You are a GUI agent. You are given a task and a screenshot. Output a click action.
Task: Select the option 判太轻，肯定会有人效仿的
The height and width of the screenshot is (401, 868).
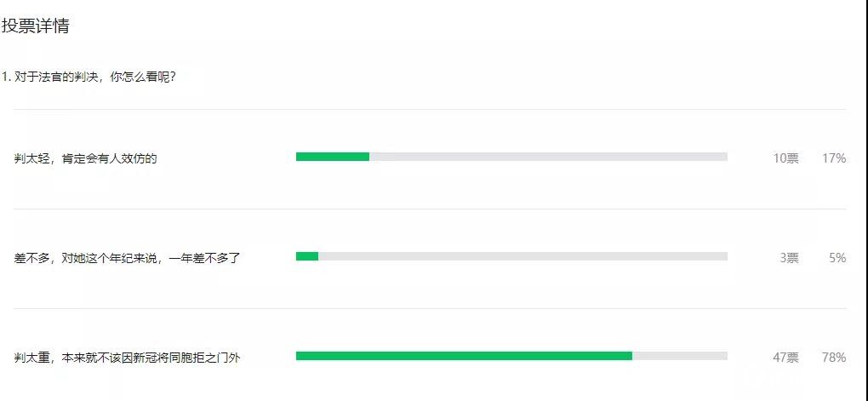[x=86, y=158]
